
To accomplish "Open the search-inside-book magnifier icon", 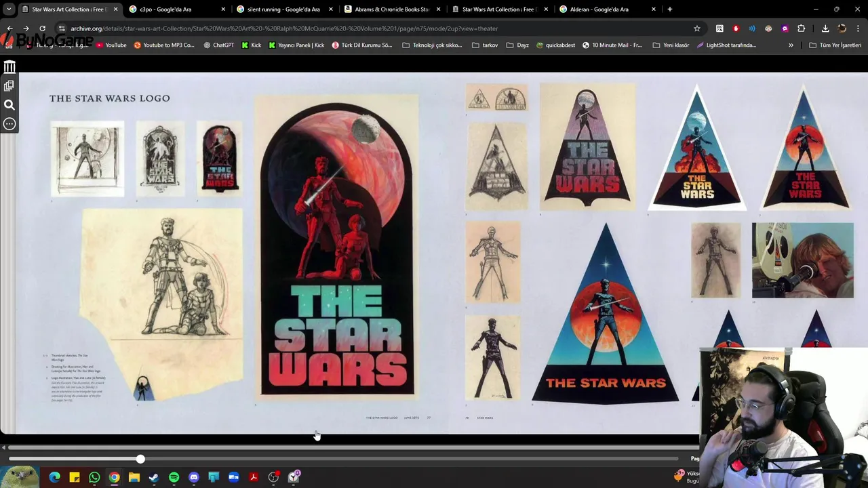I will (x=9, y=105).
